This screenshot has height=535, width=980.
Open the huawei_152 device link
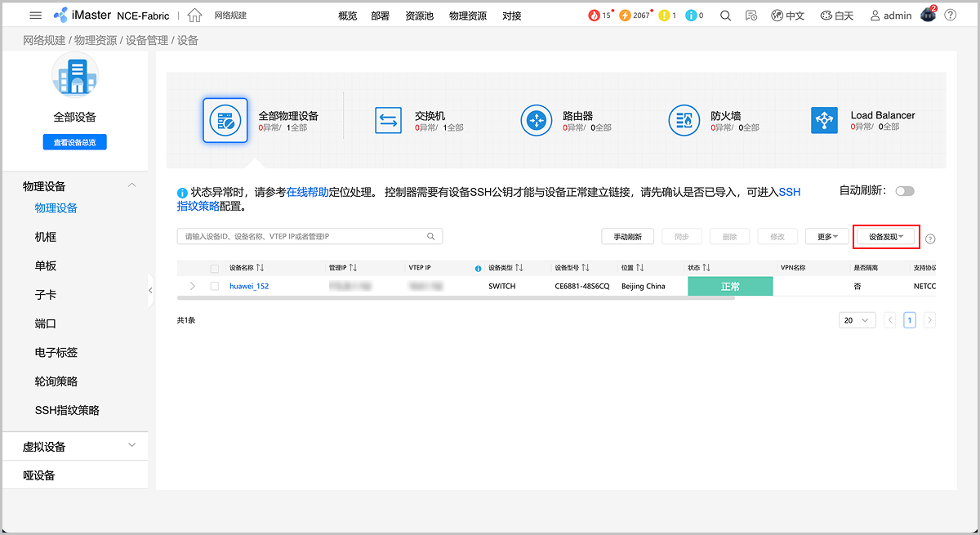tap(249, 287)
